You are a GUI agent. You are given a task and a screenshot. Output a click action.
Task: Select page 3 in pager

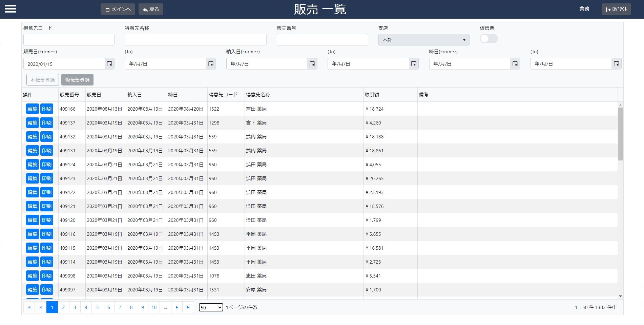pos(75,307)
